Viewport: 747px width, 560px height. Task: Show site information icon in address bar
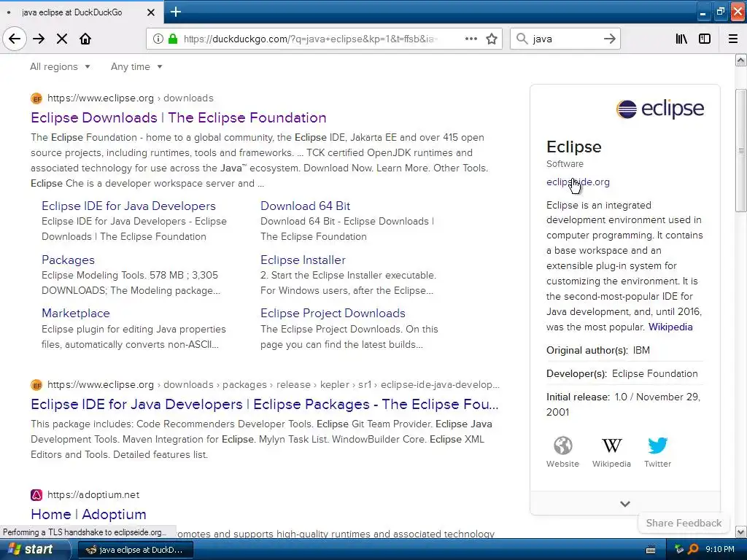pyautogui.click(x=158, y=39)
